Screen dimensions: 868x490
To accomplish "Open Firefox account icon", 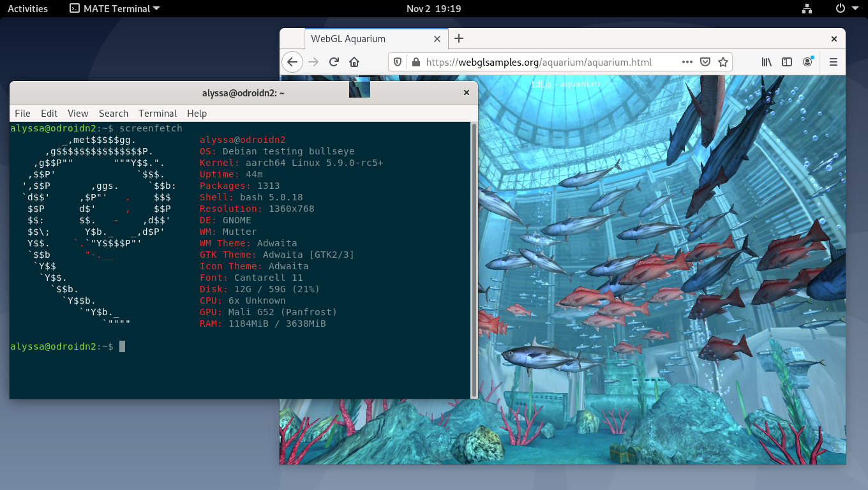I will 808,62.
